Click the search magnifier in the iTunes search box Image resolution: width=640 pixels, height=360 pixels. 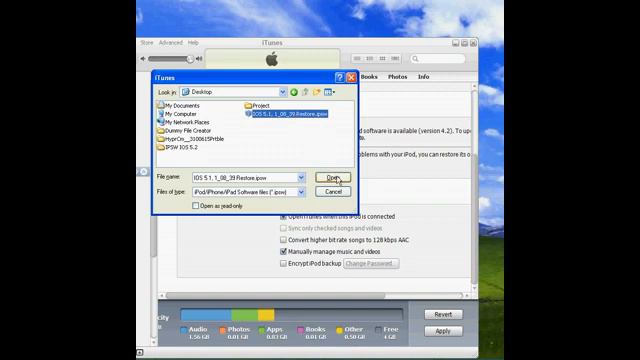click(415, 59)
